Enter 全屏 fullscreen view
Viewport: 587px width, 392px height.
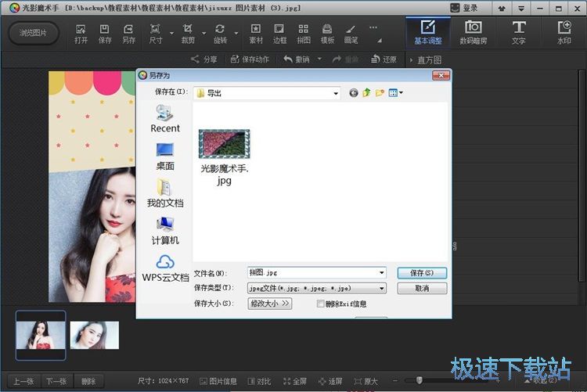click(294, 381)
